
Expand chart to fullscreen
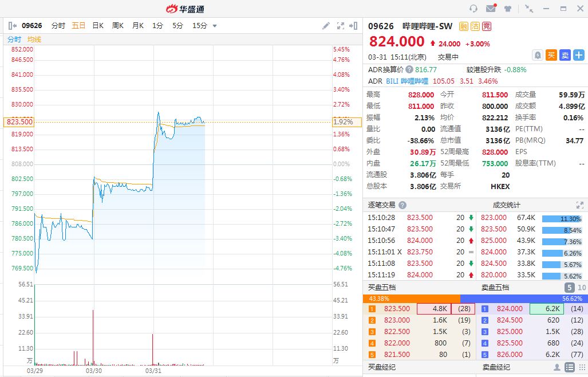[341, 26]
